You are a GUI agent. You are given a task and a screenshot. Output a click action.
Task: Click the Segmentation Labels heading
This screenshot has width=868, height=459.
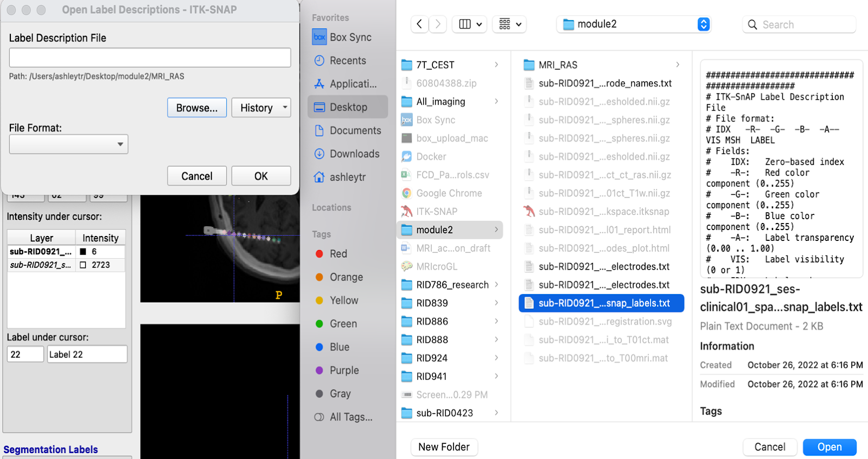50,449
